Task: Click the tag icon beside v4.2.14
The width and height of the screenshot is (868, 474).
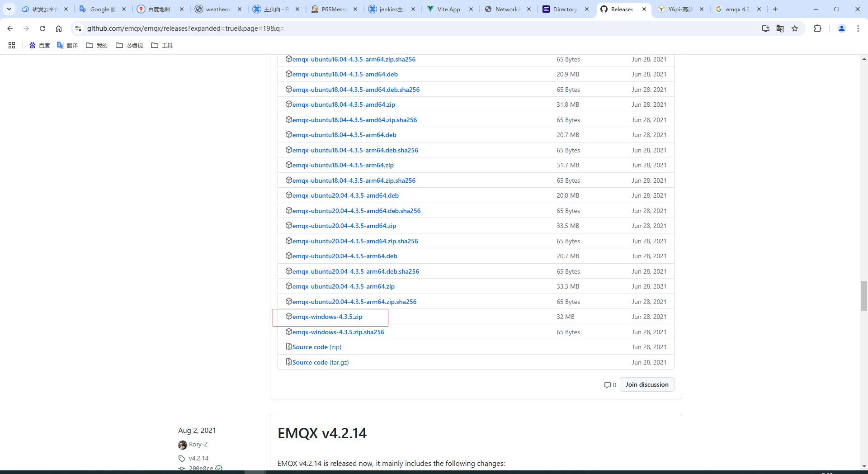Action: click(182, 459)
